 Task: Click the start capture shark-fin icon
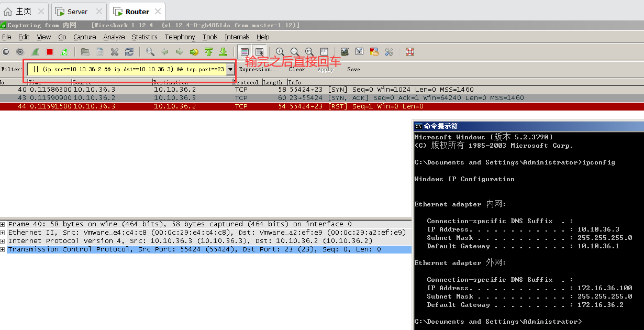tap(35, 52)
